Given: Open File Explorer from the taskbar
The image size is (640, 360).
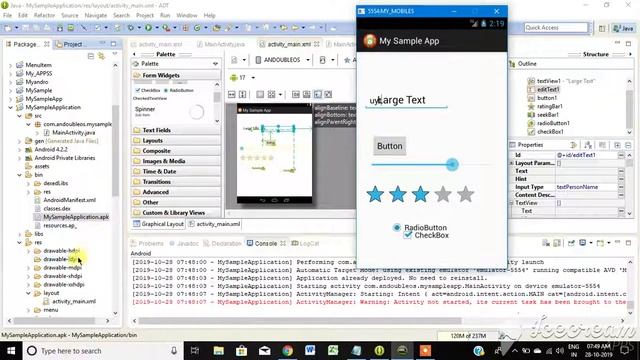Looking at the screenshot, I should point(219,351).
